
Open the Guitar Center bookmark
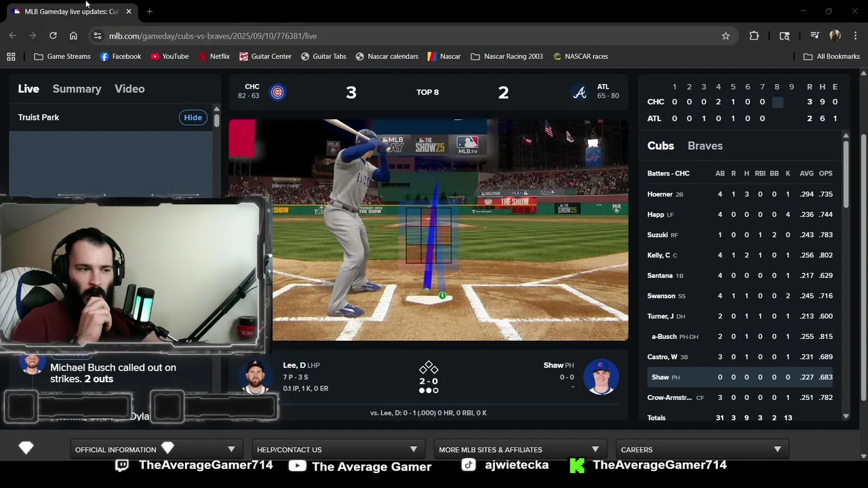pos(265,56)
